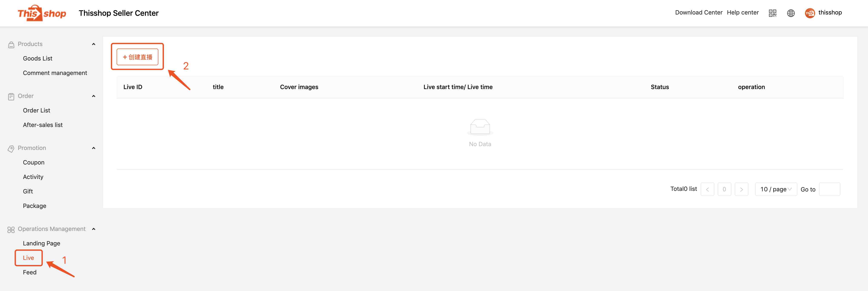Collapse the Products section arrow
Viewport: 868px width, 291px height.
pos(94,44)
